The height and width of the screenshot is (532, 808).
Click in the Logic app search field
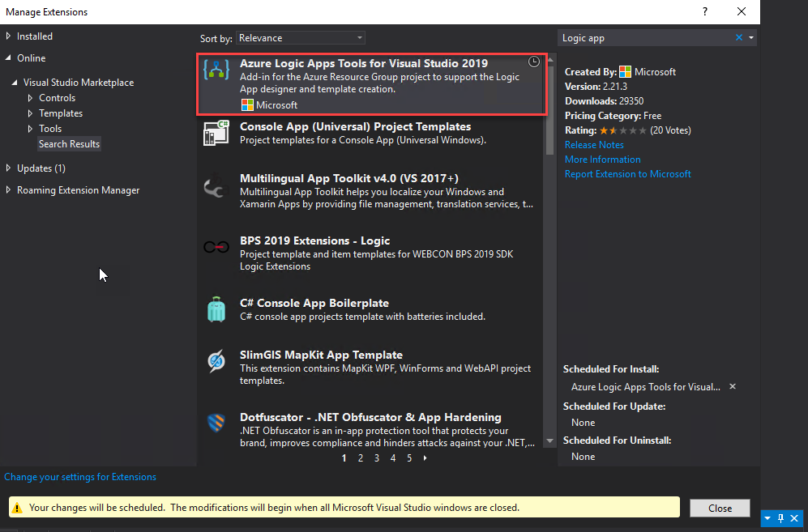pyautogui.click(x=644, y=38)
